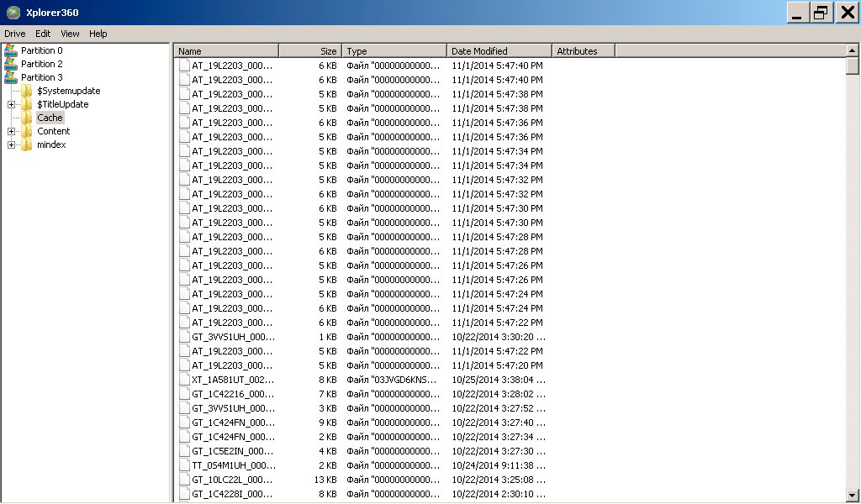Click file icon of GT_1C4228I_000 row
861x504 pixels.
click(184, 494)
